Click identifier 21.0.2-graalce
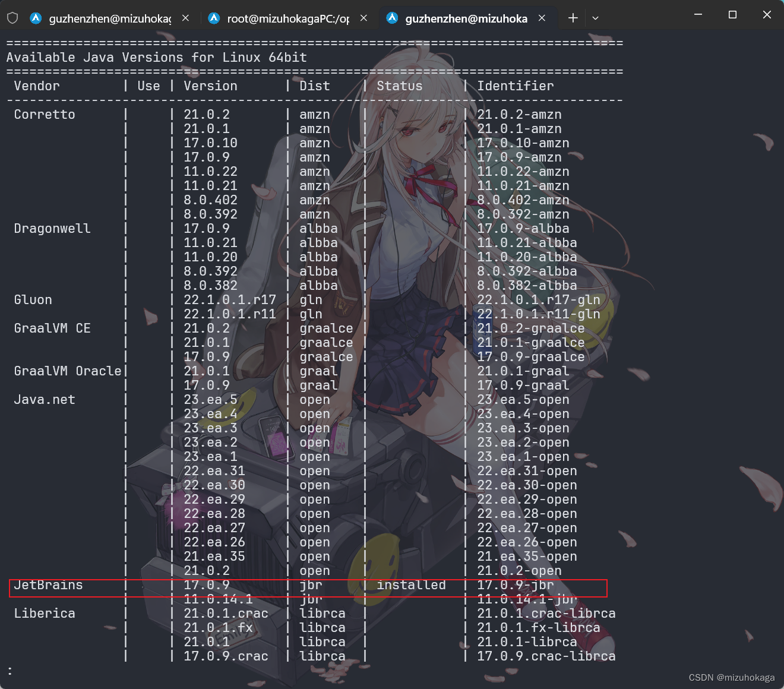Screen dimensions: 784x689 coord(531,328)
